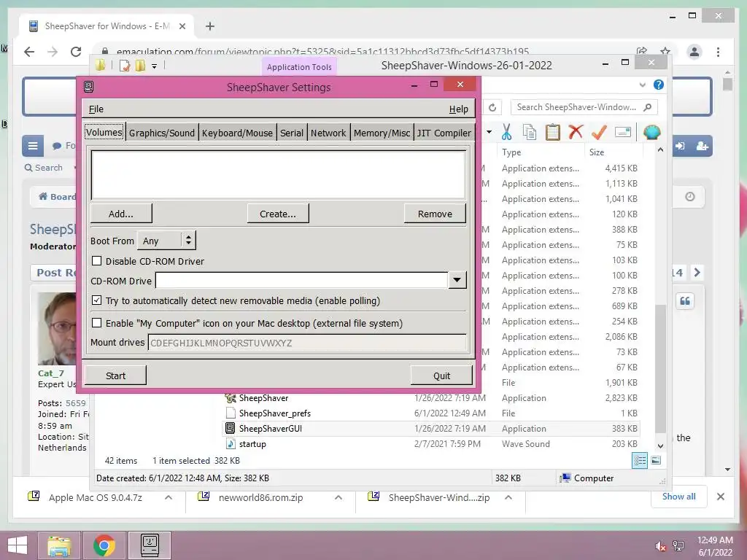Click the Start button in SheepShaver Settings
Screen dimensions: 747x560
tap(115, 376)
